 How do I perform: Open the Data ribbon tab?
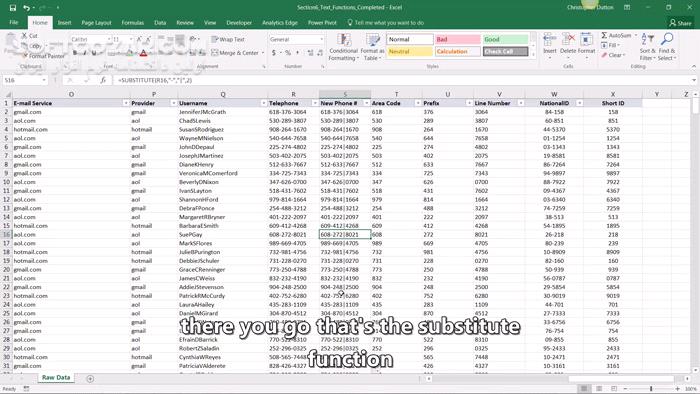(x=160, y=22)
